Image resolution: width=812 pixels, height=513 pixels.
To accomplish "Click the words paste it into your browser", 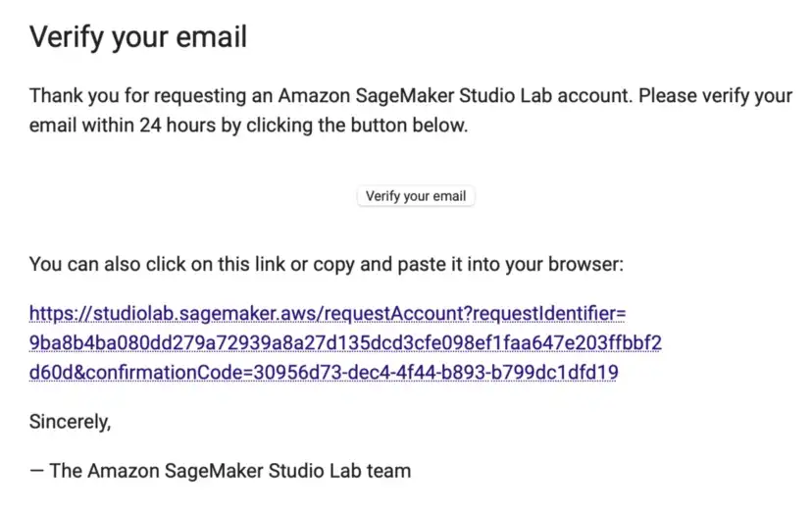I will pyautogui.click(x=511, y=264).
